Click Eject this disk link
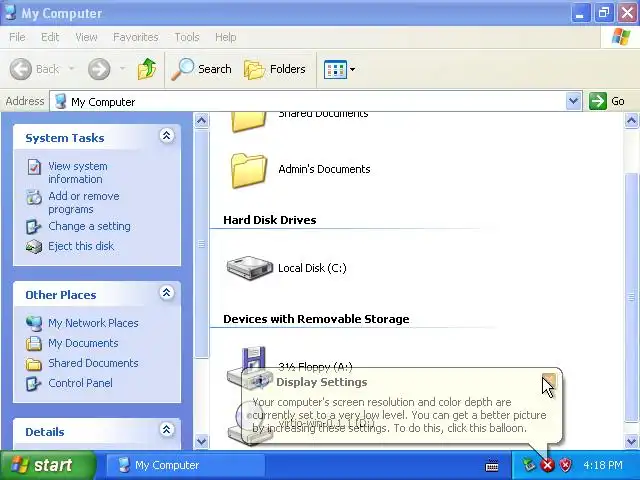Screen dimensions: 640x480 [x=81, y=246]
